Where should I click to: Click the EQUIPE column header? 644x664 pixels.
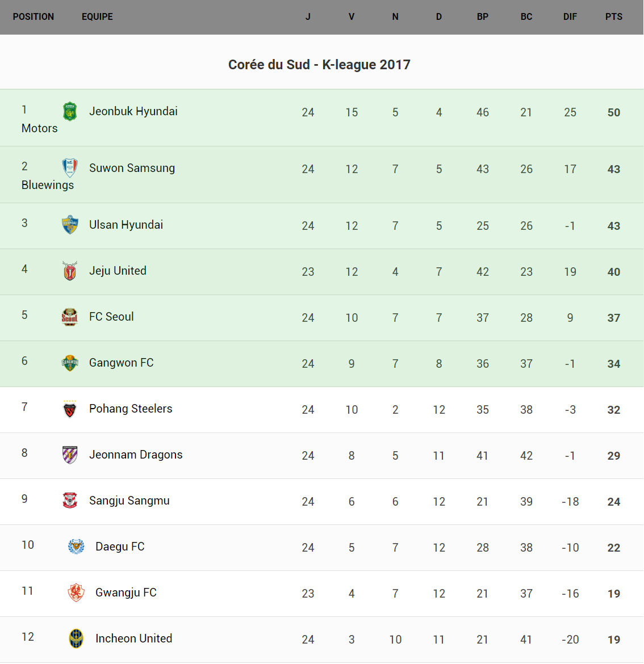[97, 17]
